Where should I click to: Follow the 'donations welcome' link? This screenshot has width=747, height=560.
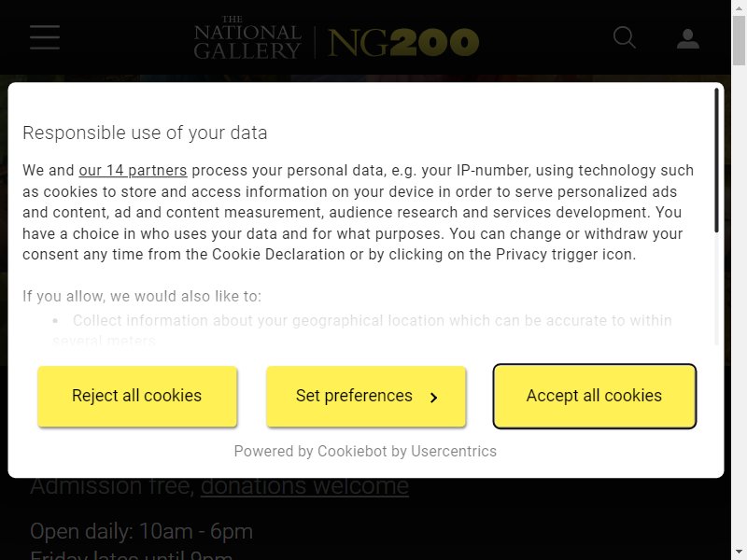(304, 486)
